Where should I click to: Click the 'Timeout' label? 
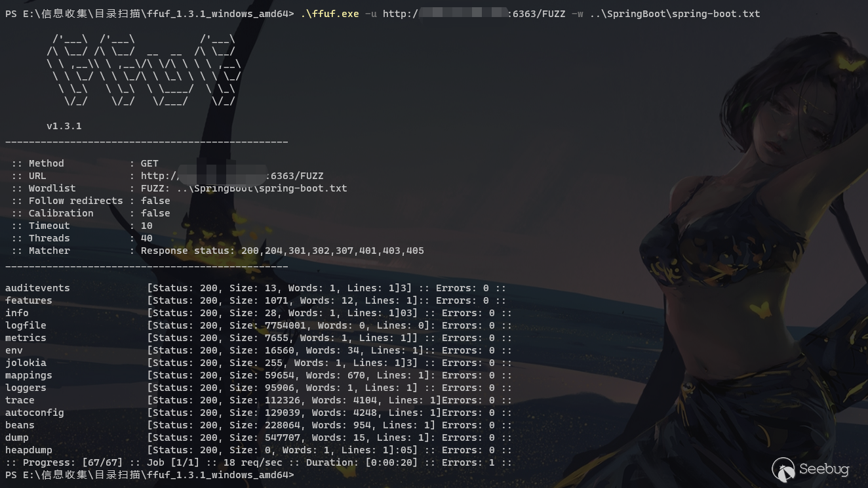point(49,226)
